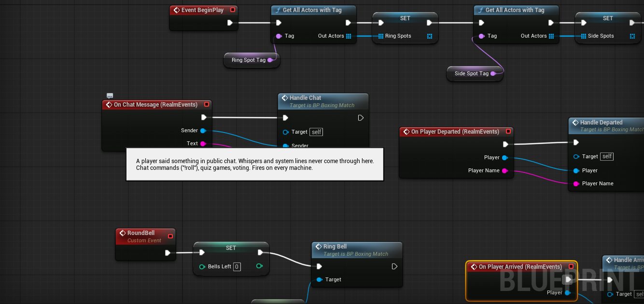Click the Ring Spots array output pin
The height and width of the screenshot is (304, 644).
click(x=430, y=36)
